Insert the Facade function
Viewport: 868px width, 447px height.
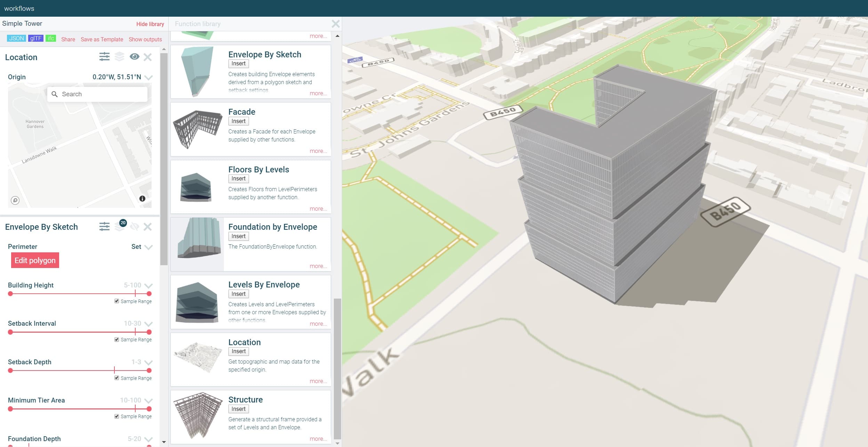pyautogui.click(x=239, y=121)
